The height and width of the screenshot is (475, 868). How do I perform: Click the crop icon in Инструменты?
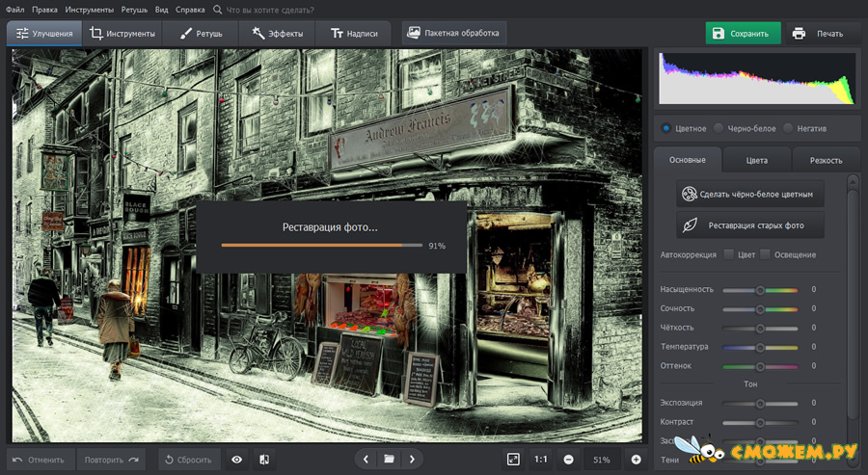[x=96, y=33]
